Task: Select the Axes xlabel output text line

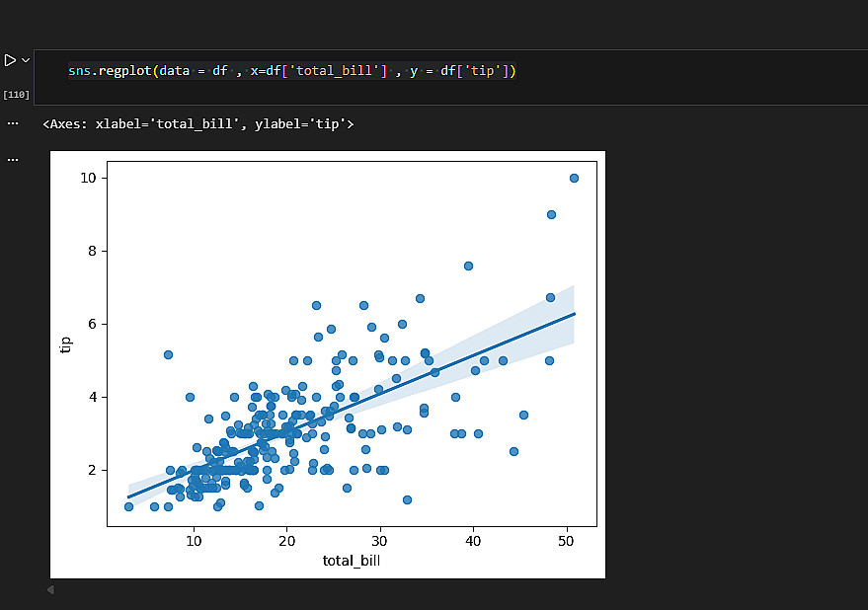Action: coord(197,124)
